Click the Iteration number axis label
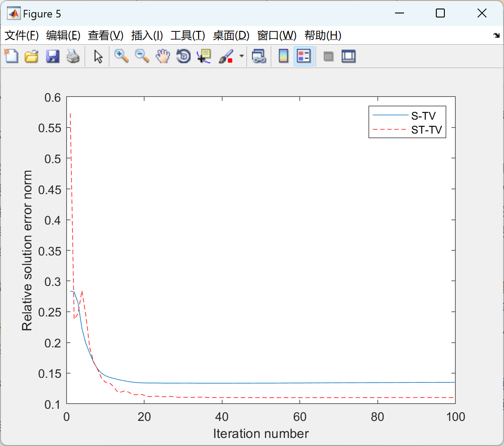This screenshot has width=504, height=446. 261,434
